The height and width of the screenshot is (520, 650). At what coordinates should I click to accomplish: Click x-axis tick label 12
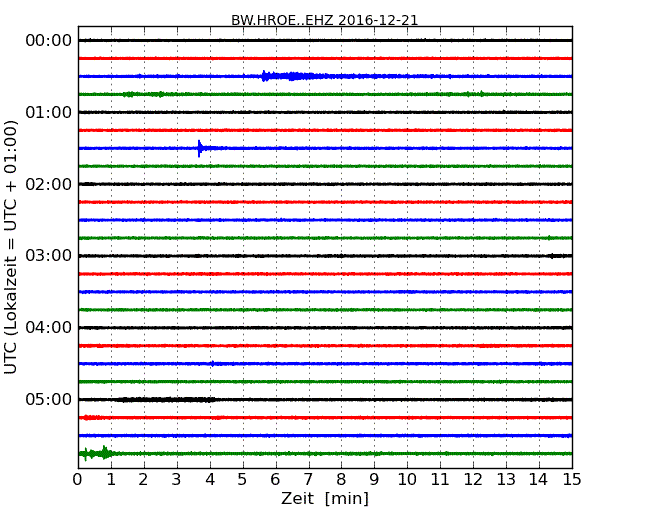pos(473,480)
